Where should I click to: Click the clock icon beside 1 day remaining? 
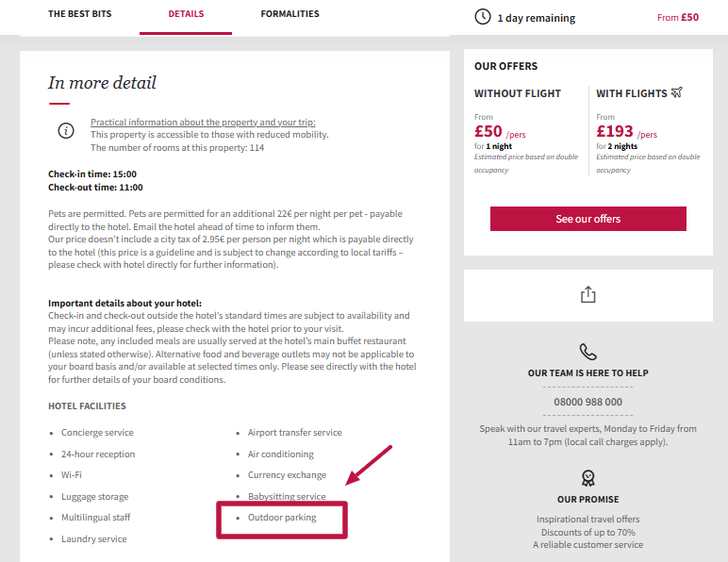(483, 17)
